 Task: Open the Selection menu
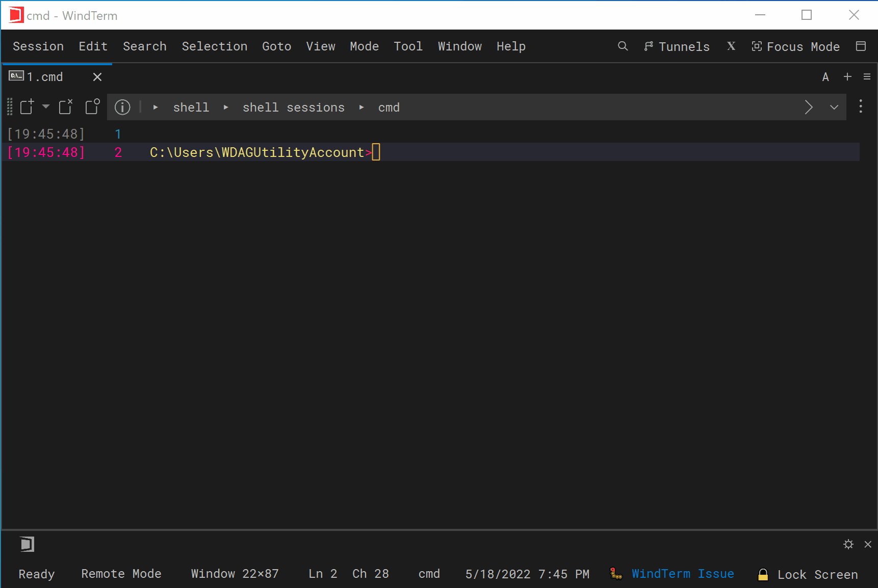(215, 46)
